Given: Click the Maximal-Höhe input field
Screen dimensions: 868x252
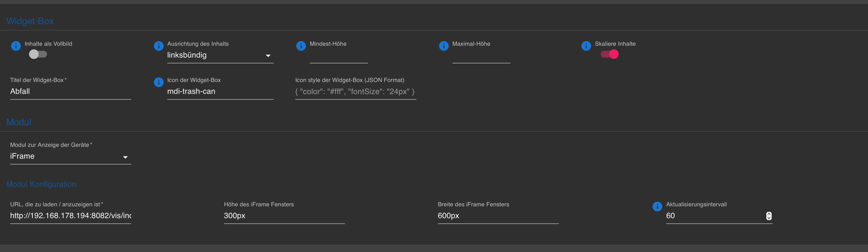Looking at the screenshot, I should 481,56.
